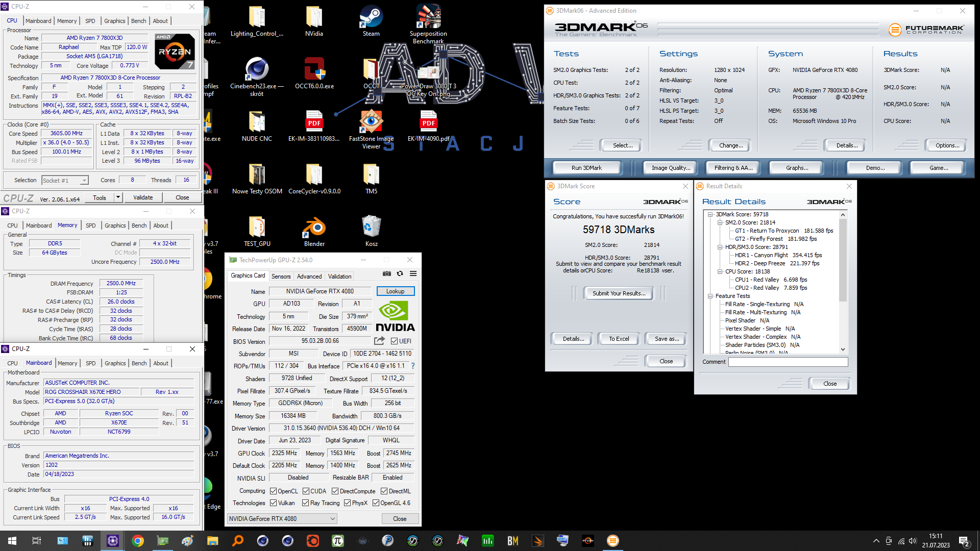The image size is (980, 551).
Task: Click the To Excel button
Action: tap(619, 339)
